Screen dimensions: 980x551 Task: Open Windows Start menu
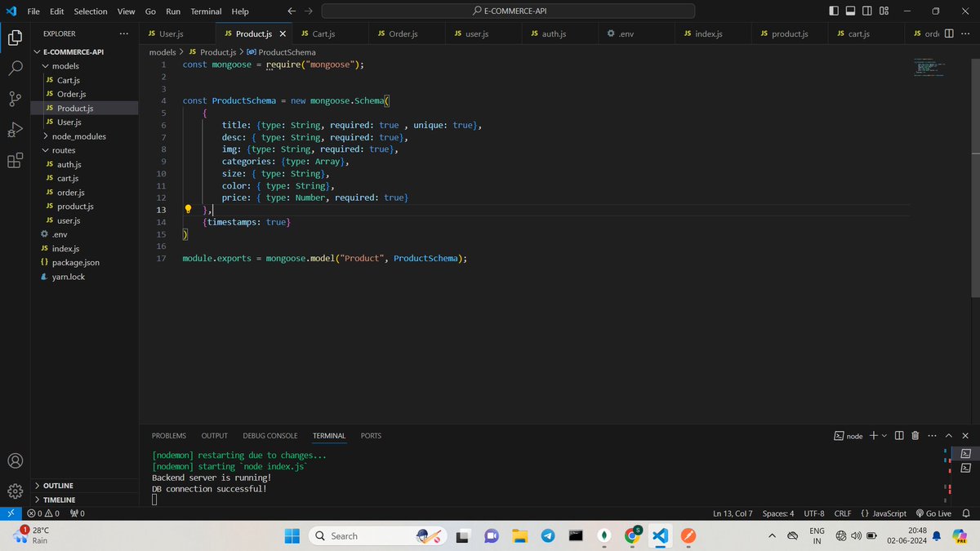coord(292,535)
